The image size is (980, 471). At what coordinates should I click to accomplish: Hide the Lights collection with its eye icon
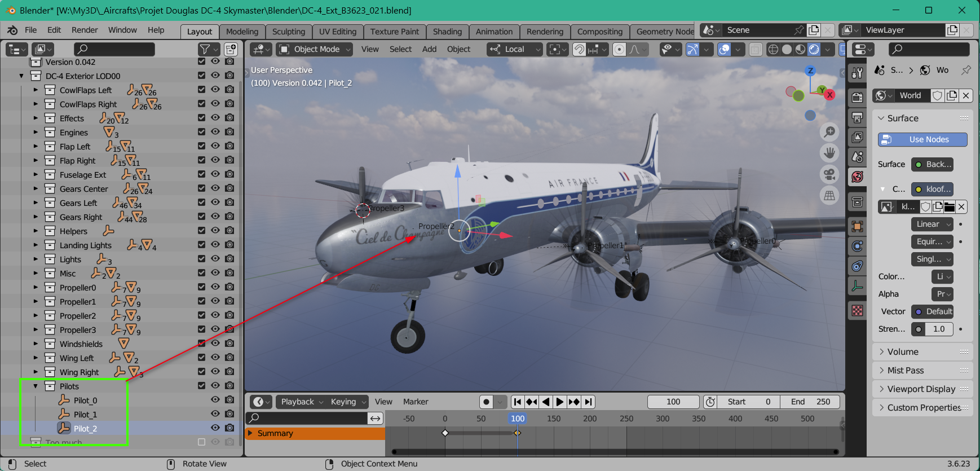(x=215, y=259)
